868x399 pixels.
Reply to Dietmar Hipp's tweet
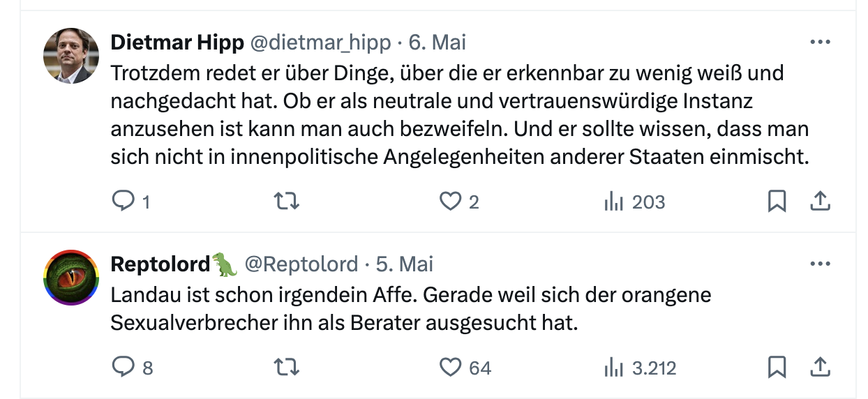point(123,202)
